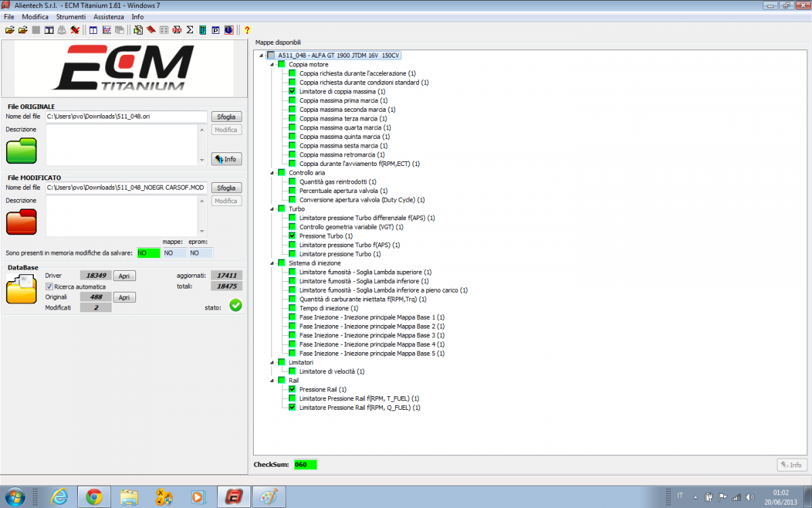Screen dimensions: 812x508
Task: Click the red modified file folder icon
Action: 21,222
